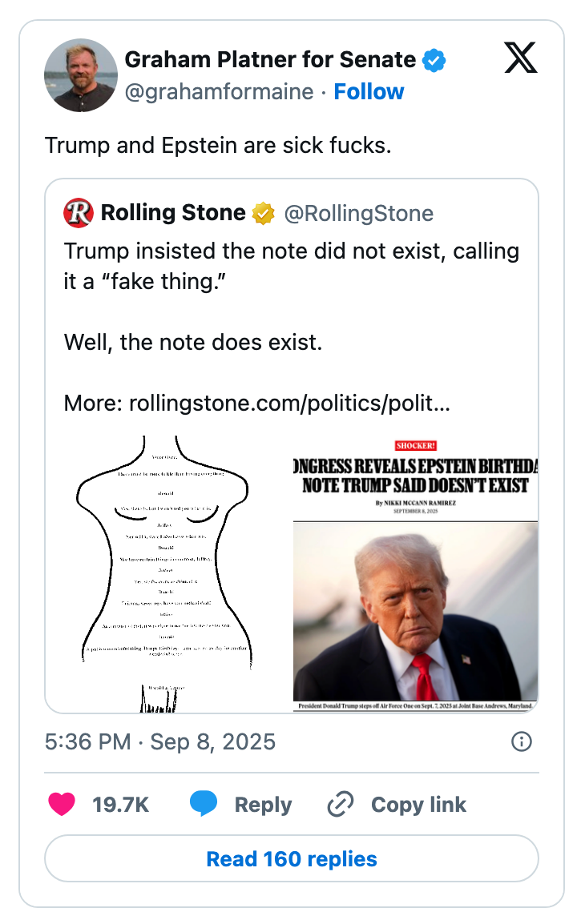The height and width of the screenshot is (924, 585).
Task: Click the gold verified badge beside Rolling Stone
Action: click(x=261, y=213)
